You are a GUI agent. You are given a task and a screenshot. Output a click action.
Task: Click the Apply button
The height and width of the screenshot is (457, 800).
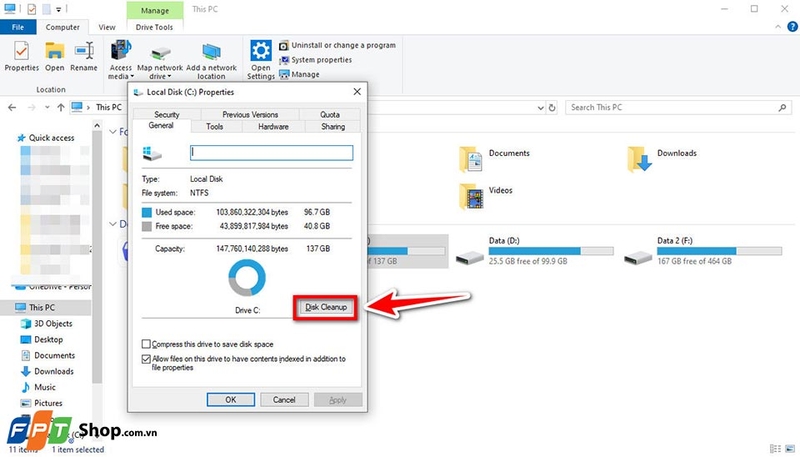338,400
